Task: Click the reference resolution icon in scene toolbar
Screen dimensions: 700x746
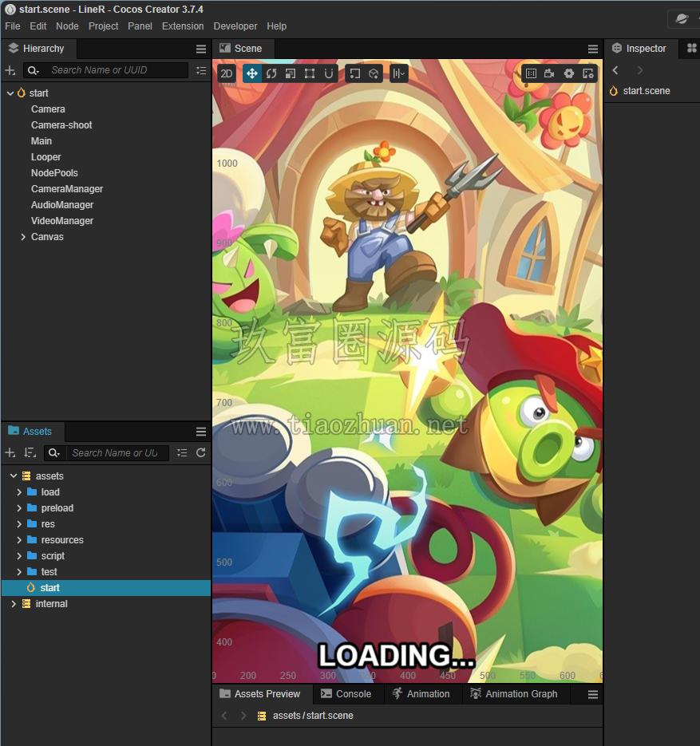Action: (x=531, y=73)
